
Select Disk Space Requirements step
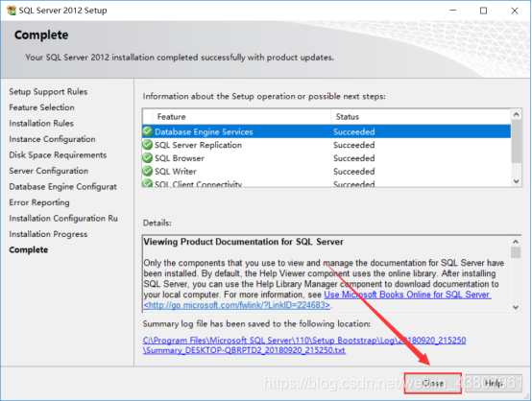[x=58, y=154]
